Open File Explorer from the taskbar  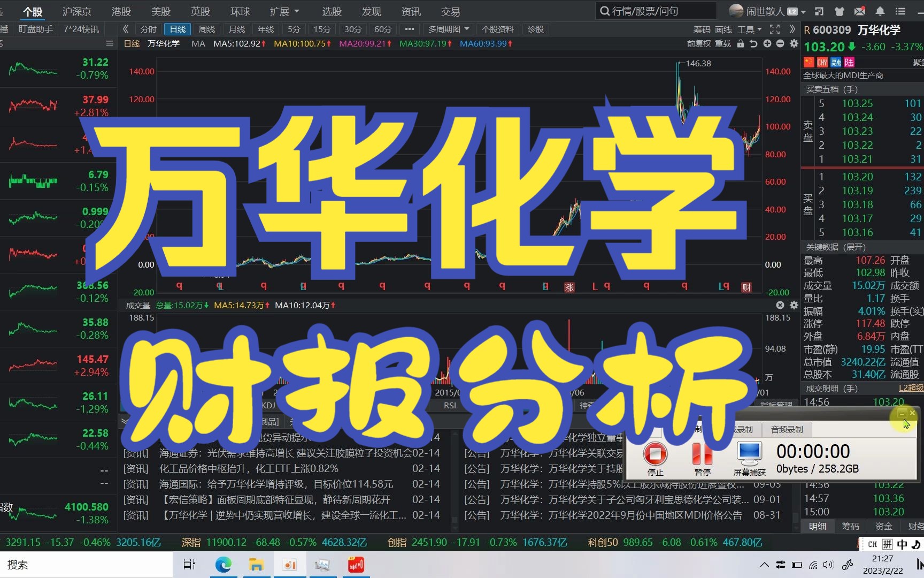[256, 565]
